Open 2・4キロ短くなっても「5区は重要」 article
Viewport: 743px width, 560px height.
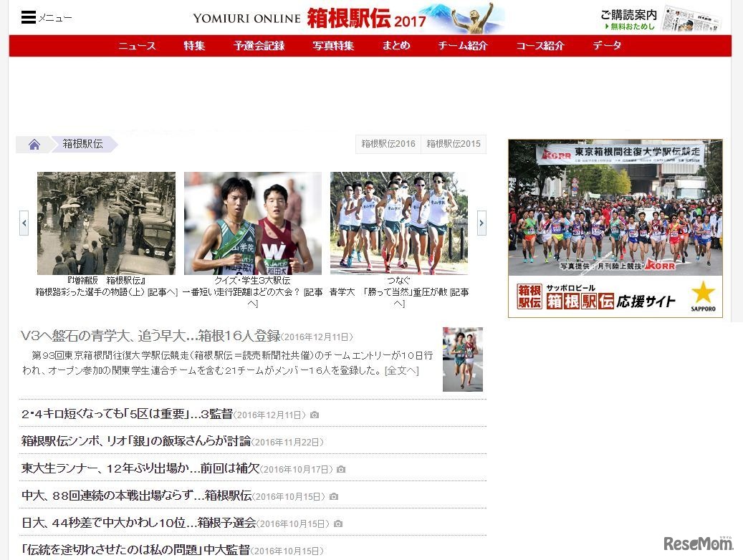127,414
